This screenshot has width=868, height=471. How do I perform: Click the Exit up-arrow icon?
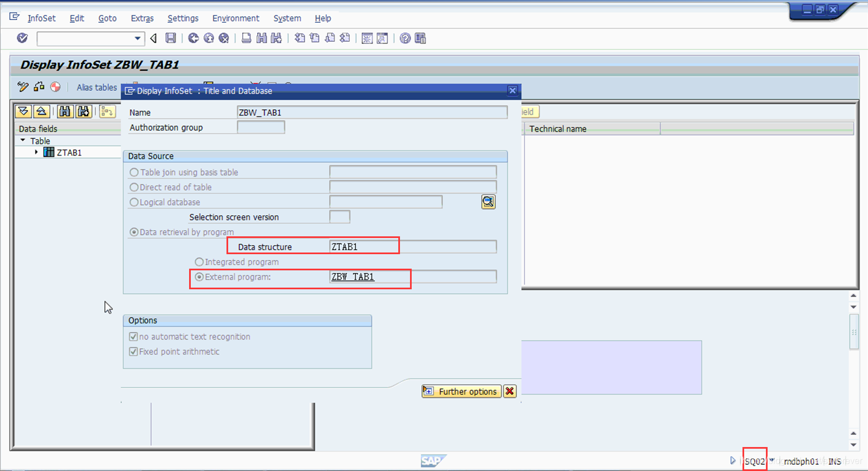pyautogui.click(x=209, y=38)
